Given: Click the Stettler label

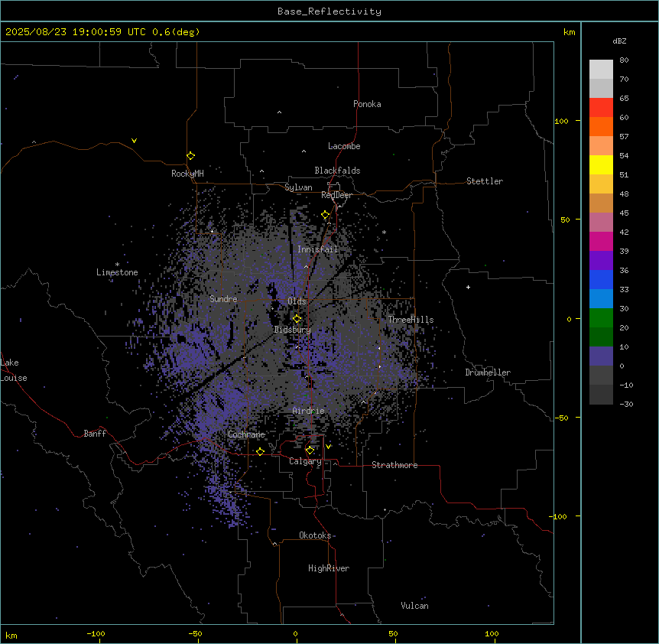Looking at the screenshot, I should tap(485, 181).
